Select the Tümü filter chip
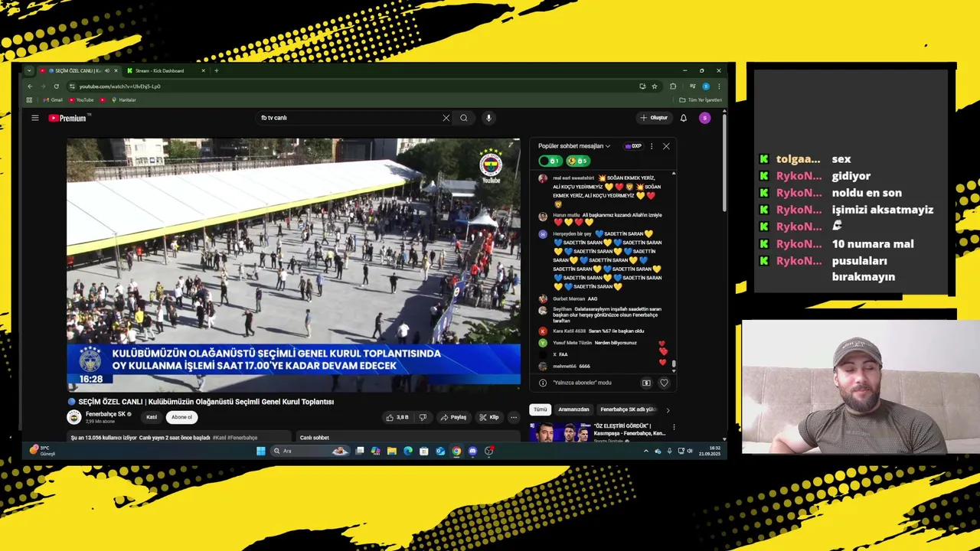 click(541, 409)
